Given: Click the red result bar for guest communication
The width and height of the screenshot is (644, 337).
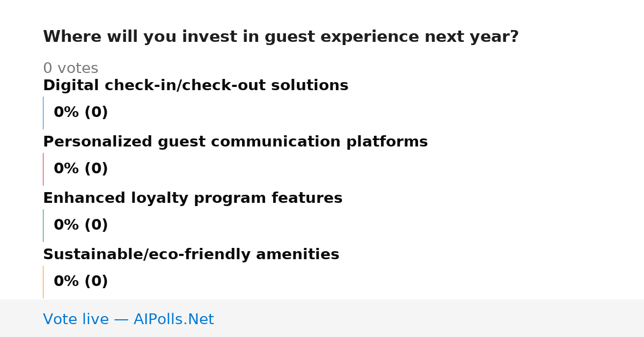Looking at the screenshot, I should coord(43,169).
